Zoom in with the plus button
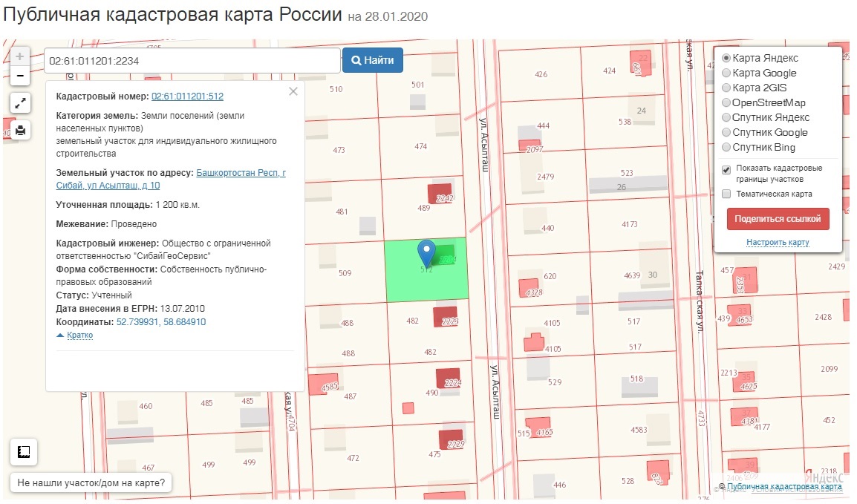This screenshot has height=504, width=857. pos(19,56)
